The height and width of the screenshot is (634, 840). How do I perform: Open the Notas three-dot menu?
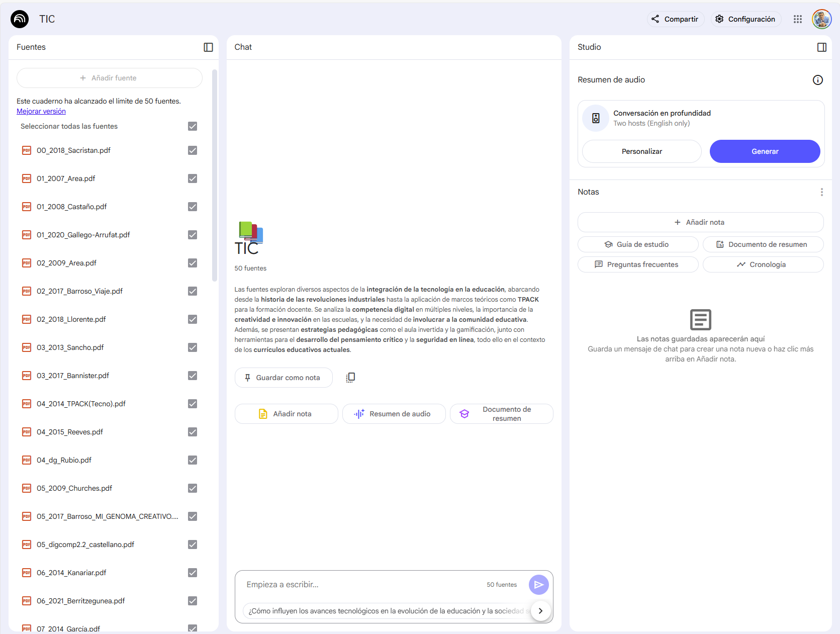click(821, 192)
